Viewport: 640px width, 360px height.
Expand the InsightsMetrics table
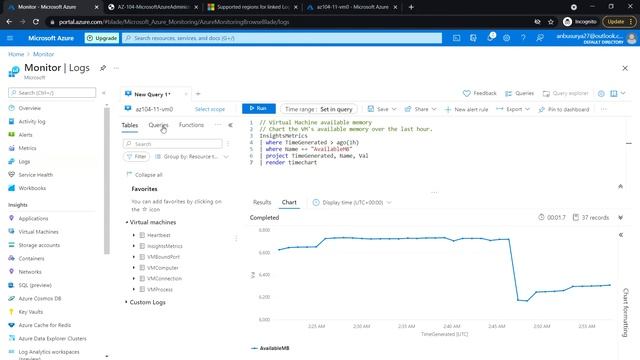[133, 246]
